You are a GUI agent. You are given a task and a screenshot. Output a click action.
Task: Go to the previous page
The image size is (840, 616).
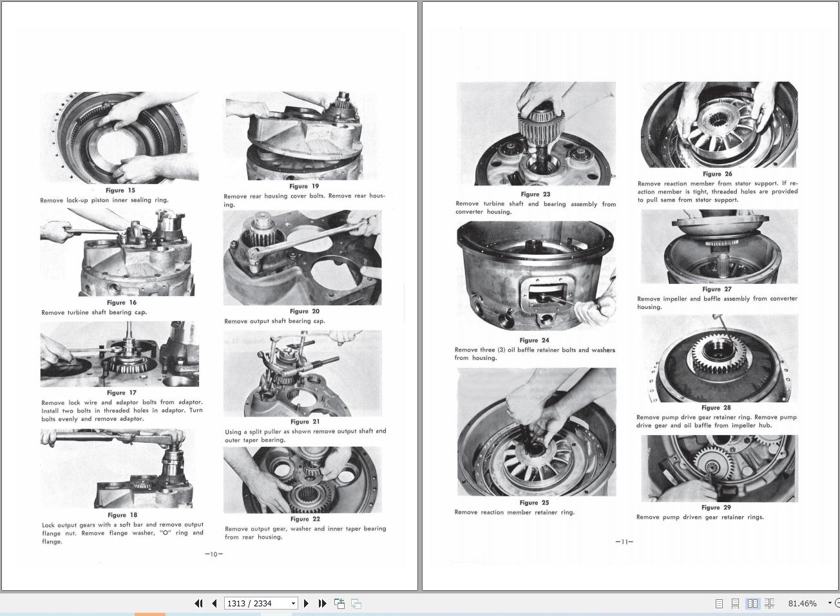point(214,603)
